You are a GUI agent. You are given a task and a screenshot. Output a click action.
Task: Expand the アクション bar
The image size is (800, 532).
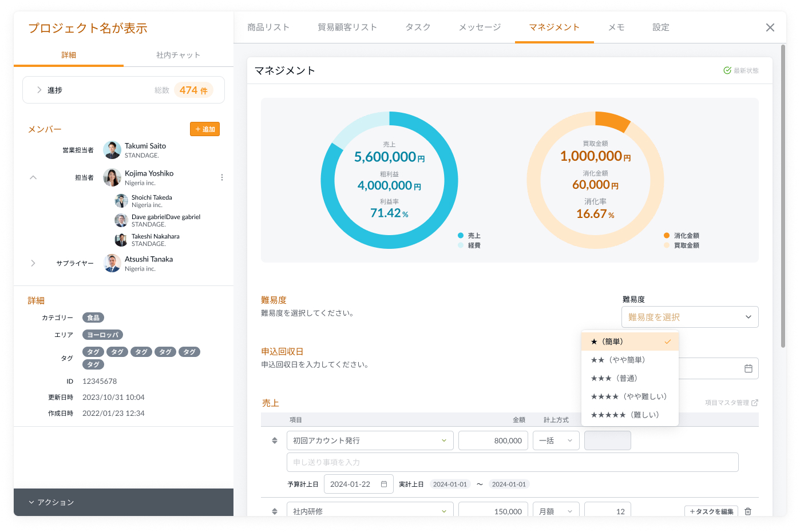[124, 502]
